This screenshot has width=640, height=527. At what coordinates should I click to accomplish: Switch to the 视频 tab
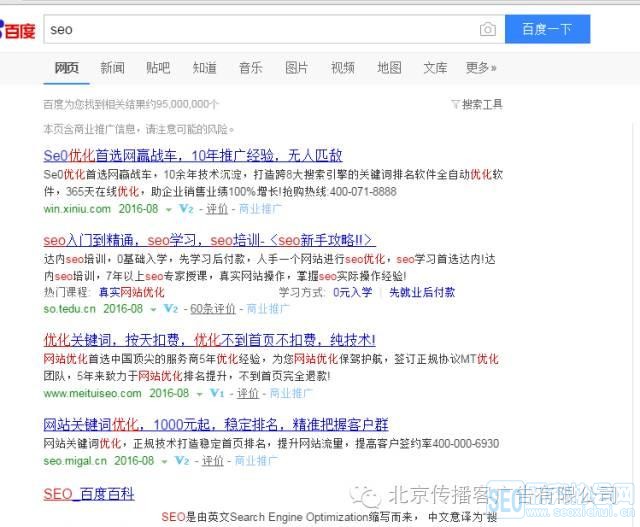(342, 68)
